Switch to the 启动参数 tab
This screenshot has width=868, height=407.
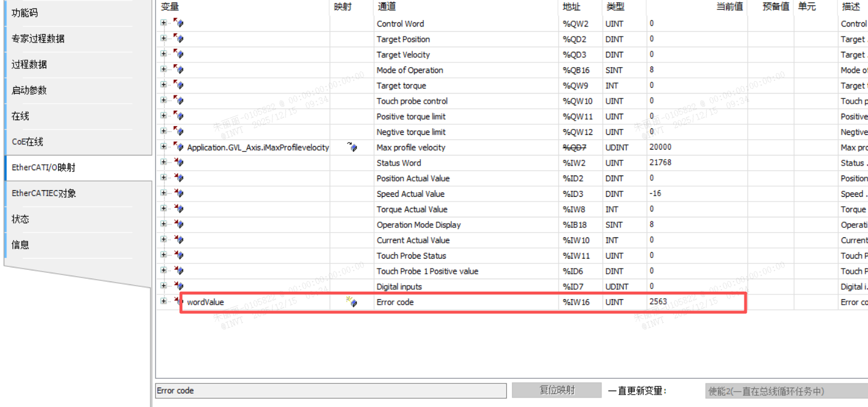click(29, 90)
